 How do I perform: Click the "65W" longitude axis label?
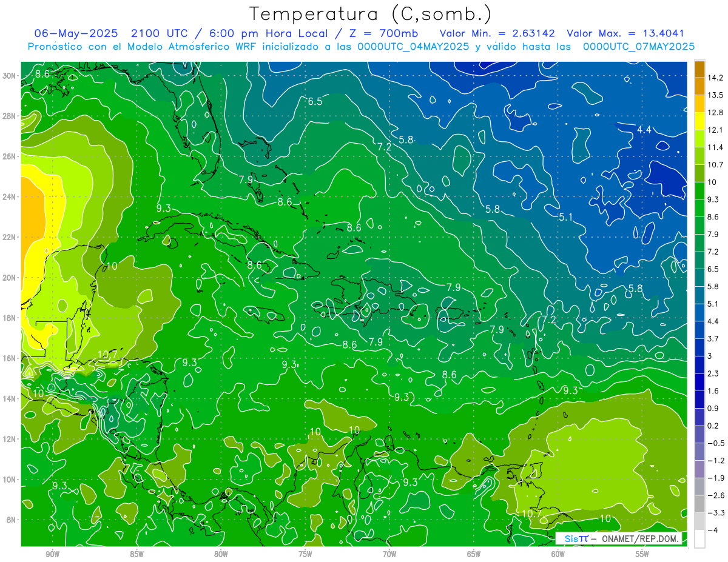(x=474, y=554)
